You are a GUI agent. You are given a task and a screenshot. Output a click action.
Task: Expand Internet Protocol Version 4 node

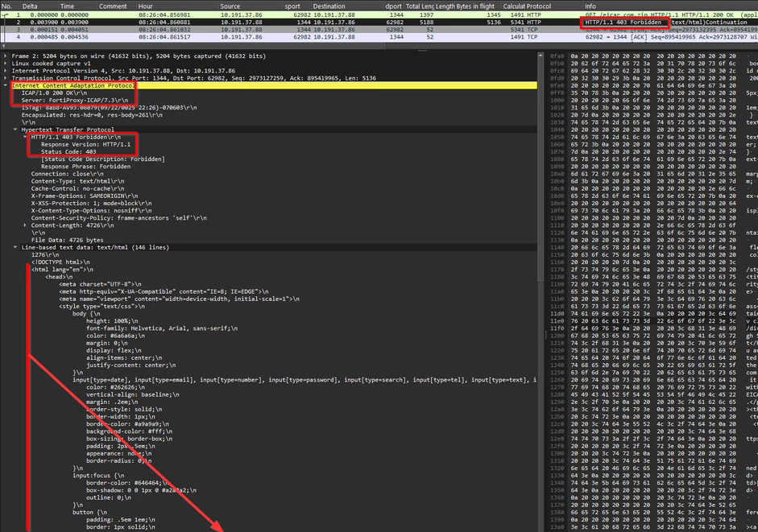click(x=6, y=71)
